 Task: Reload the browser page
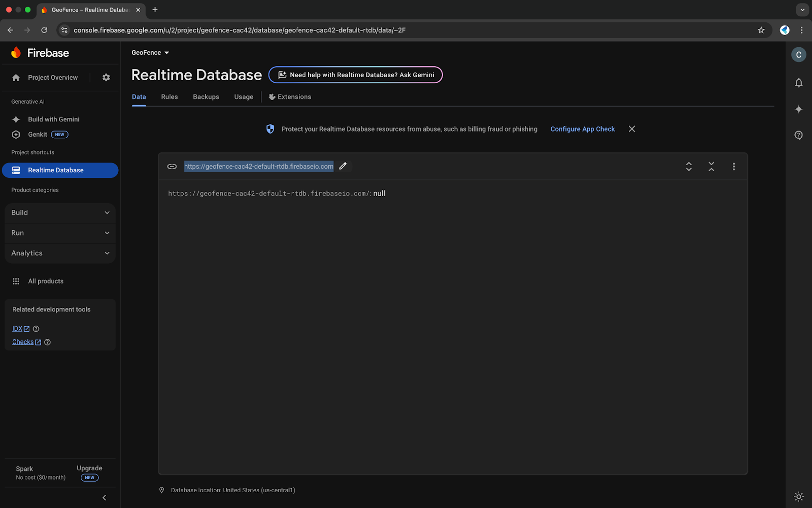pyautogui.click(x=44, y=30)
